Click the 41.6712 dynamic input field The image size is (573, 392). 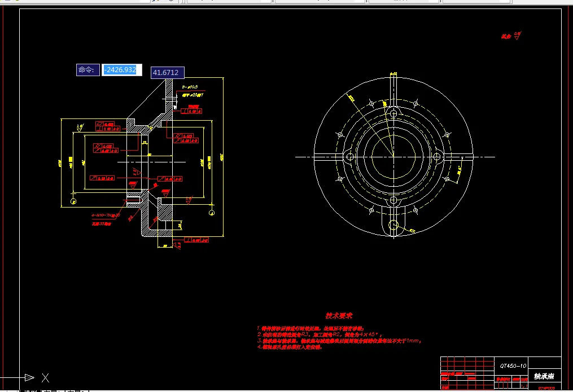pyautogui.click(x=167, y=73)
